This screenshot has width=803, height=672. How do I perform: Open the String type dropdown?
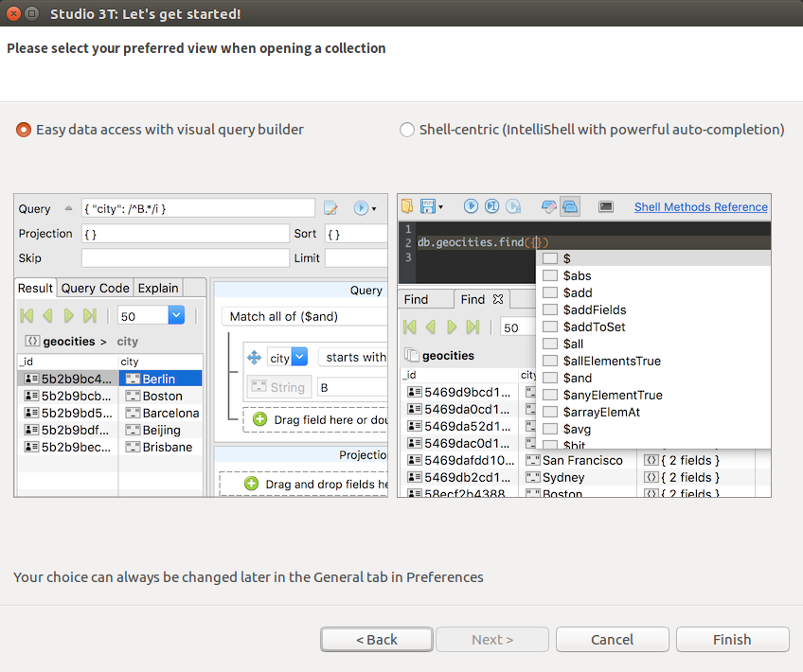pyautogui.click(x=279, y=387)
